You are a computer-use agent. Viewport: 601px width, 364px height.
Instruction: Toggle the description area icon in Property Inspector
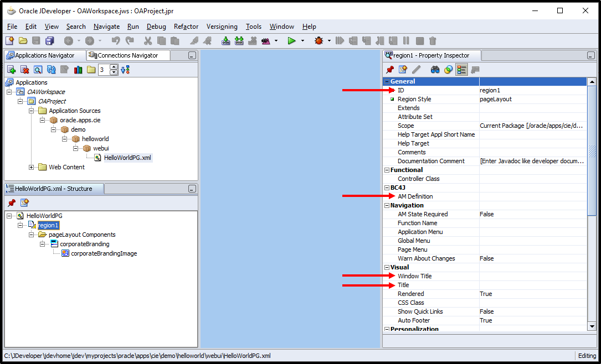(475, 69)
